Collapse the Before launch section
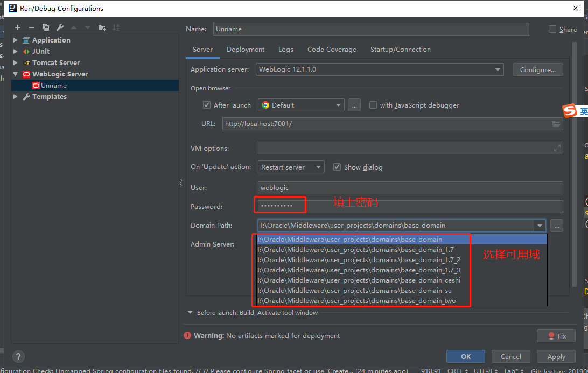The height and width of the screenshot is (373, 588). click(190, 312)
